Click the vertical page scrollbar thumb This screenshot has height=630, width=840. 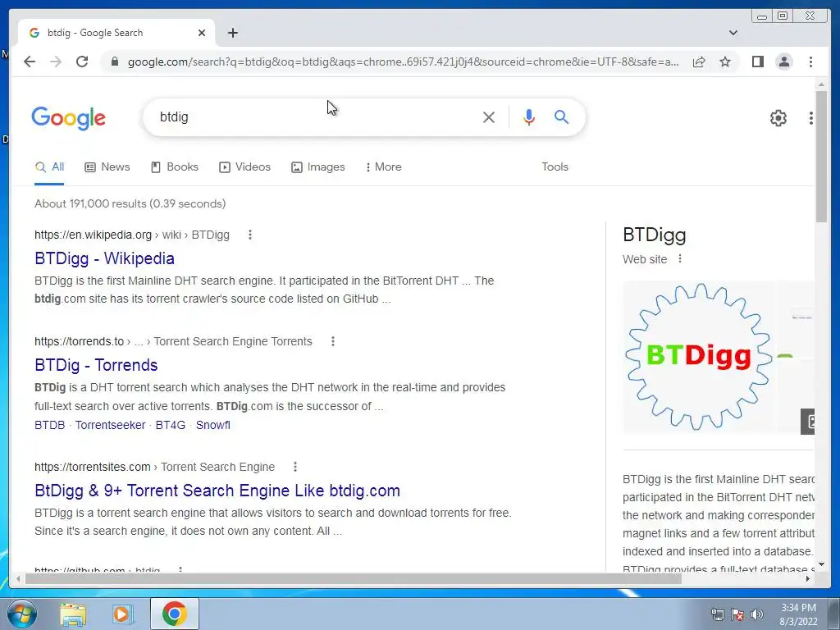pos(821,155)
